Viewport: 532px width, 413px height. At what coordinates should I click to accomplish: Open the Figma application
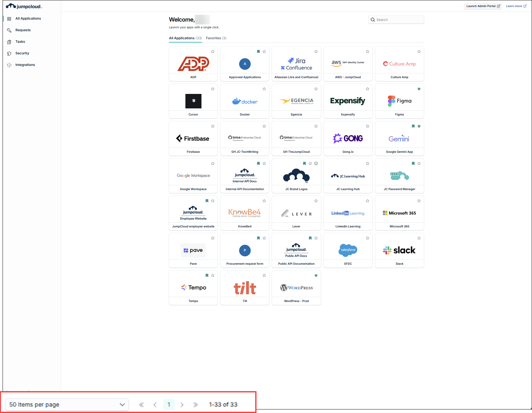399,101
